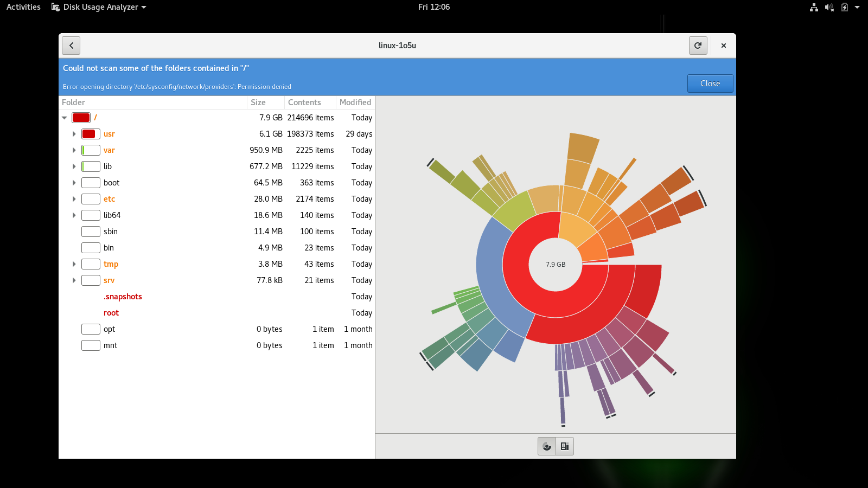The image size is (868, 488).
Task: Rescan the folder with the reload icon
Action: click(698, 46)
